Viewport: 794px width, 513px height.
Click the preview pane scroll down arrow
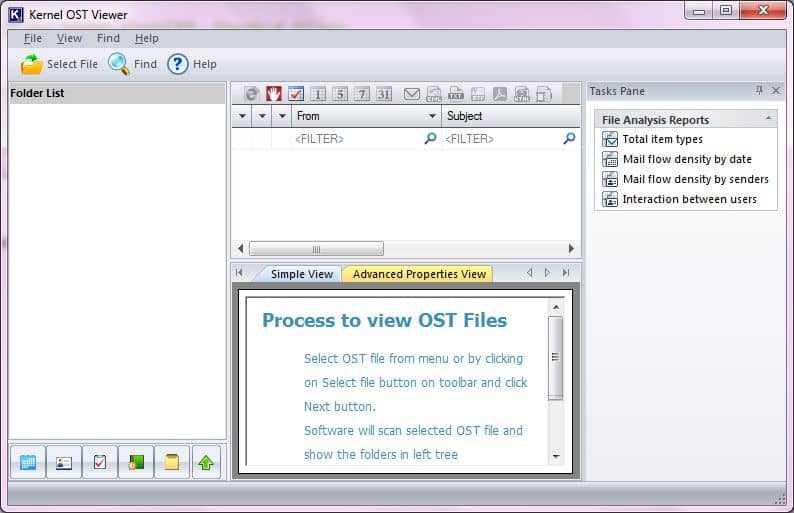[x=555, y=456]
